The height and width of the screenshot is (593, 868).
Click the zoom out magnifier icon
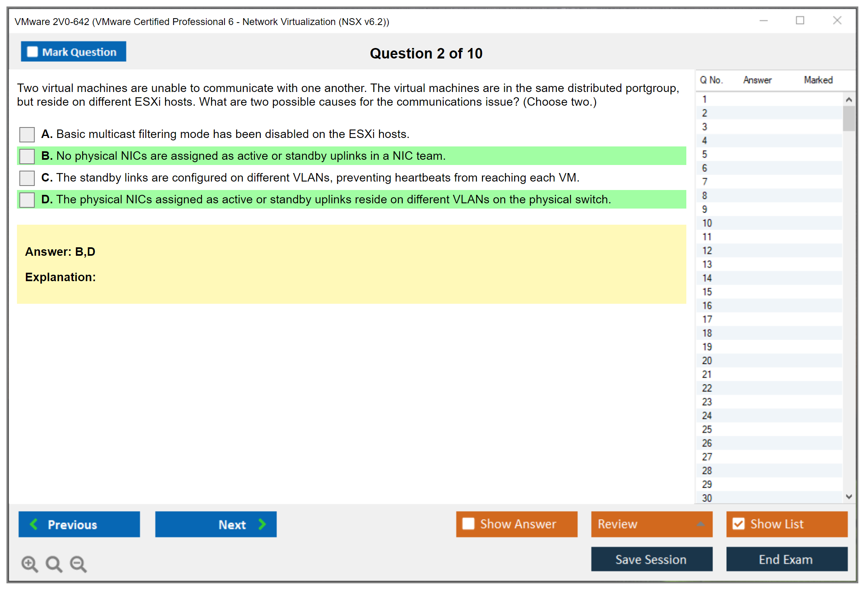(x=78, y=564)
